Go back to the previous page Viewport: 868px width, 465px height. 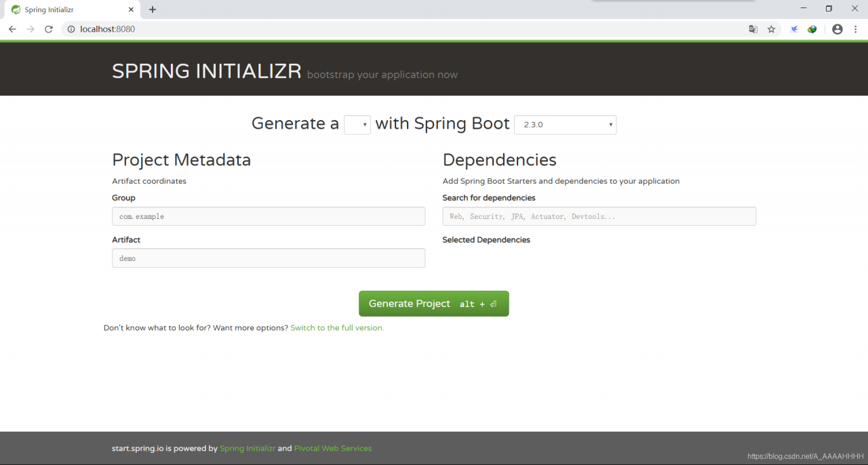coord(12,29)
